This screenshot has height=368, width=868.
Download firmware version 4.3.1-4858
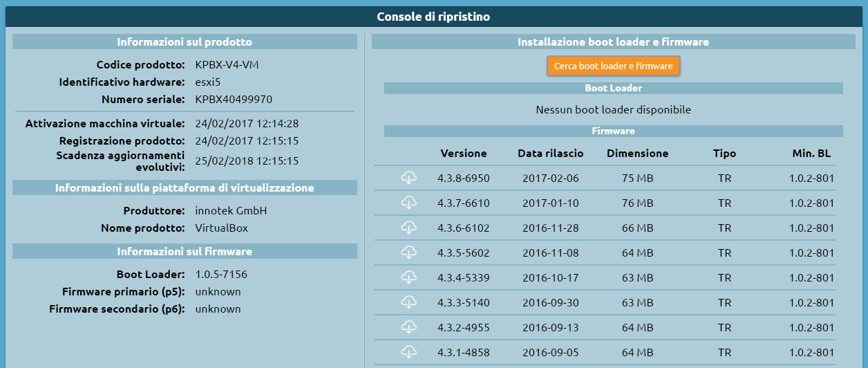(408, 352)
